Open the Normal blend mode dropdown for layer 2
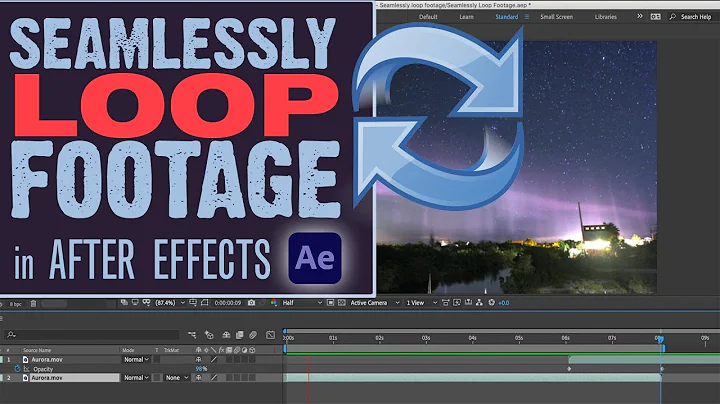Screen dimensions: 720x404 tap(136, 378)
